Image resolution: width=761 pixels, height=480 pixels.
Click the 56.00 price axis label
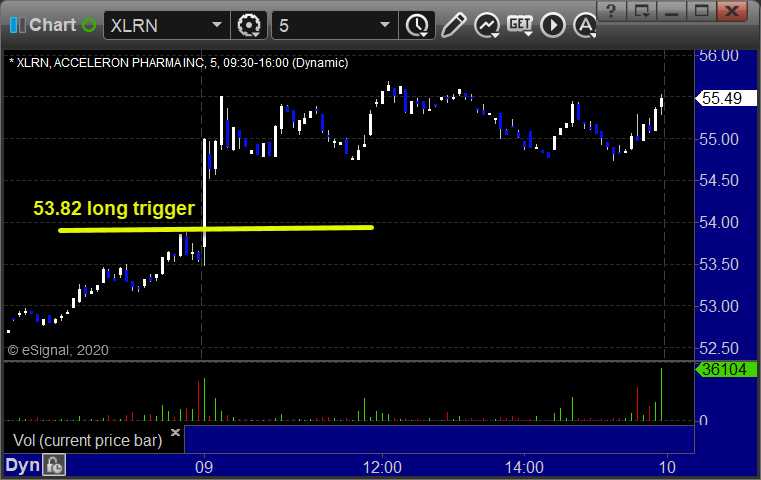coord(719,56)
